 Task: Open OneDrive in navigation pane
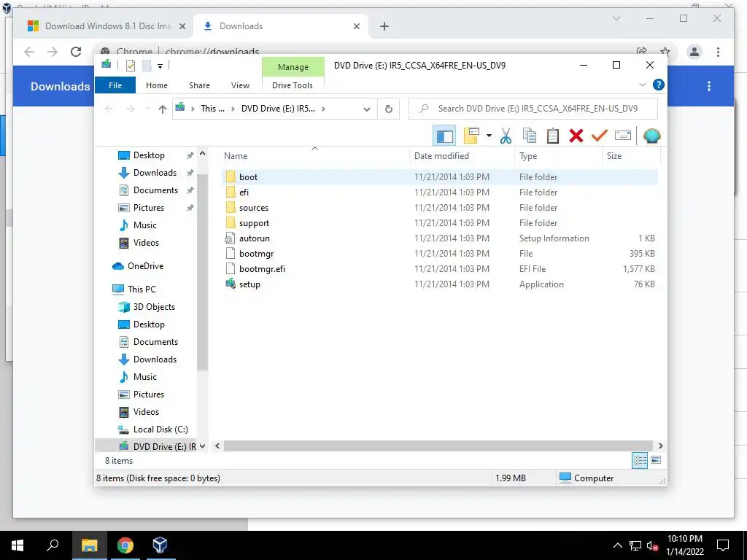[145, 266]
